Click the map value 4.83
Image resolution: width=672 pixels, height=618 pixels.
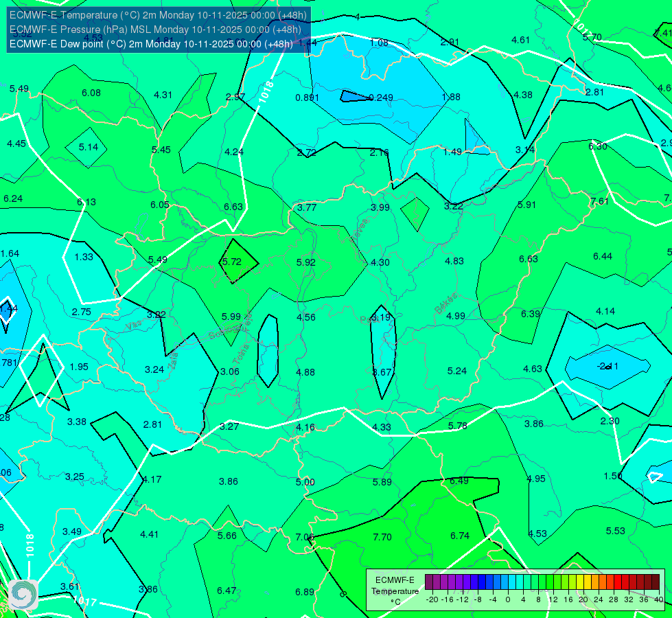pos(454,261)
